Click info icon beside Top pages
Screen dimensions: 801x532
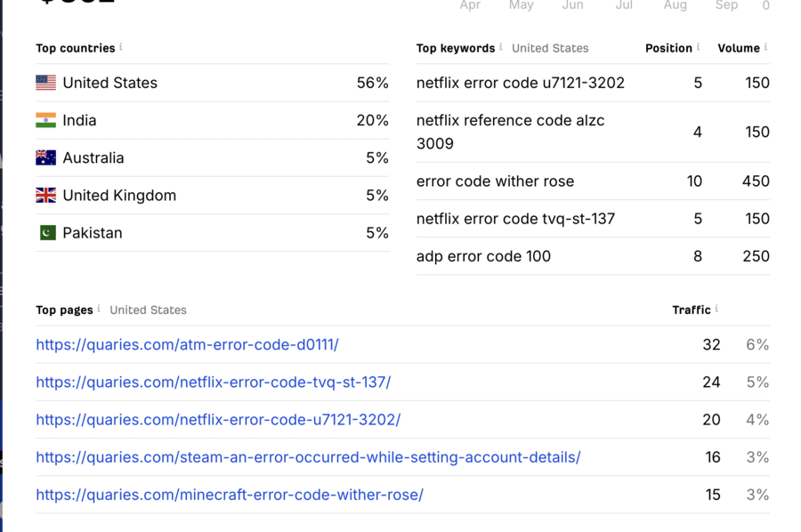pos(99,308)
